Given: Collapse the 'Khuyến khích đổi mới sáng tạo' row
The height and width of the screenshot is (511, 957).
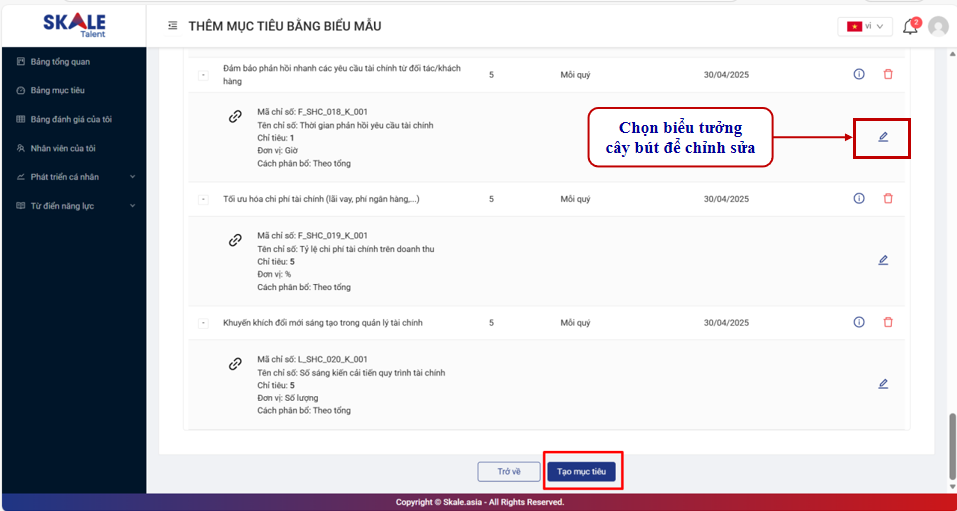Looking at the screenshot, I should point(203,323).
